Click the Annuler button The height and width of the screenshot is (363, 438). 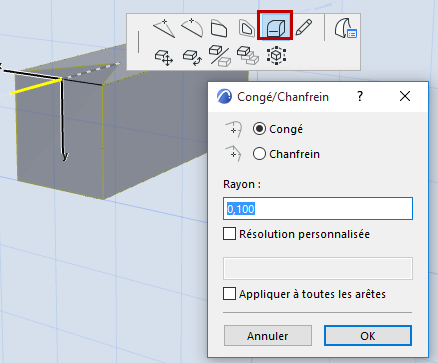pos(268,336)
